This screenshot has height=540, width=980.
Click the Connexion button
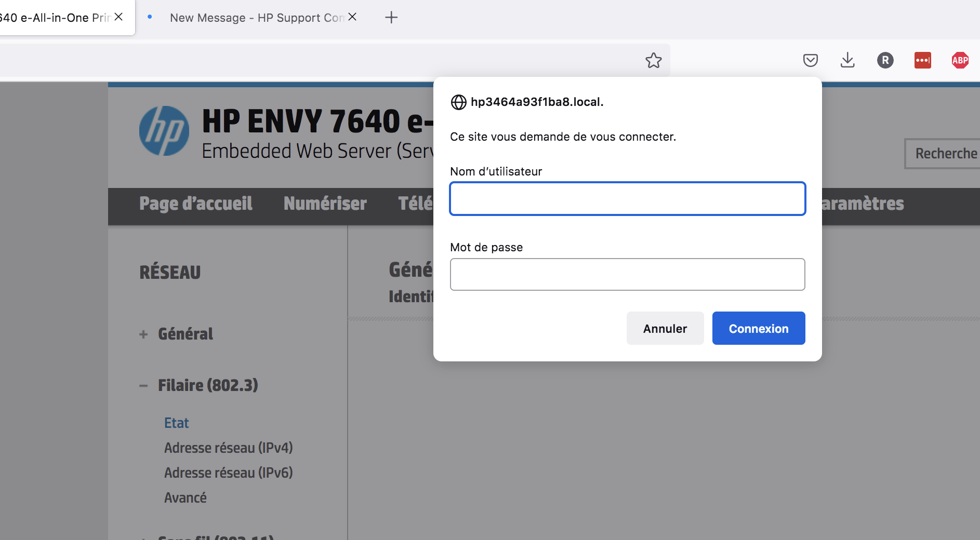[x=758, y=328]
